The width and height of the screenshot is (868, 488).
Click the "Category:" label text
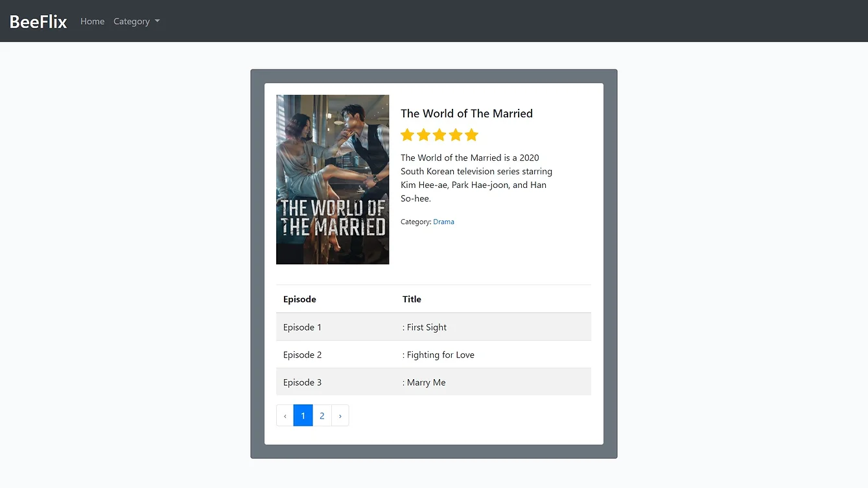tap(416, 222)
